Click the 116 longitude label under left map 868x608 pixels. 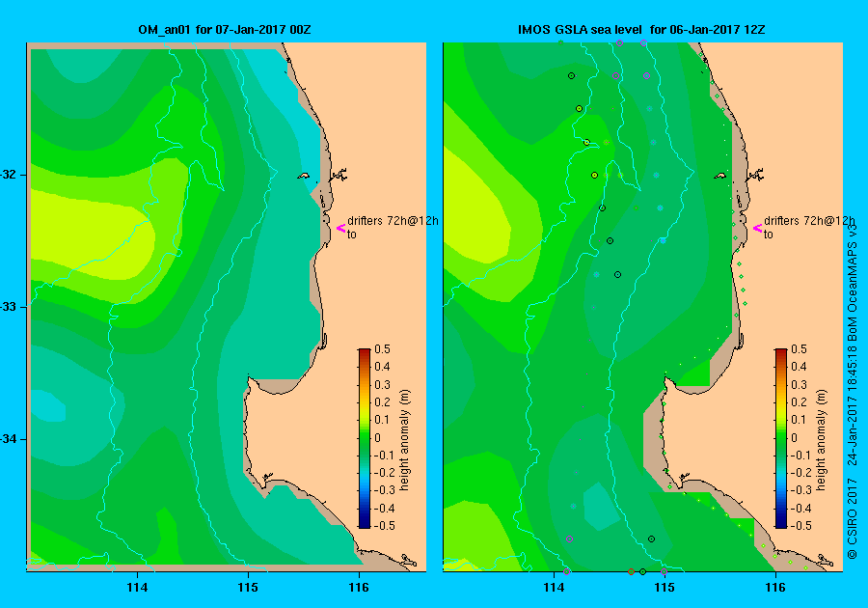tap(359, 588)
